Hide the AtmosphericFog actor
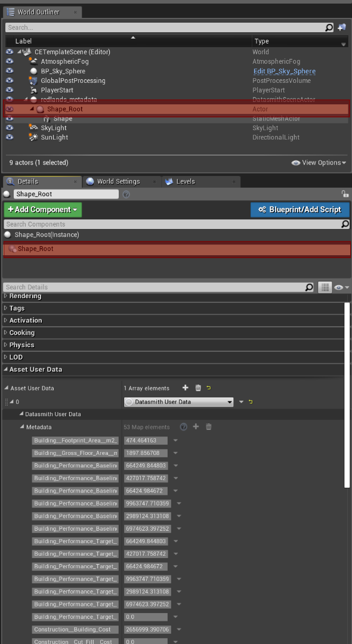This screenshot has height=644, width=352. point(10,61)
